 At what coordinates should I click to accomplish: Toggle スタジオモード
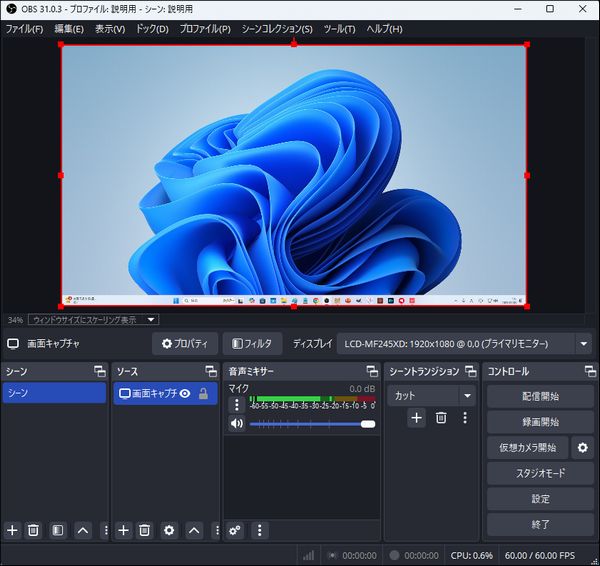[x=540, y=473]
